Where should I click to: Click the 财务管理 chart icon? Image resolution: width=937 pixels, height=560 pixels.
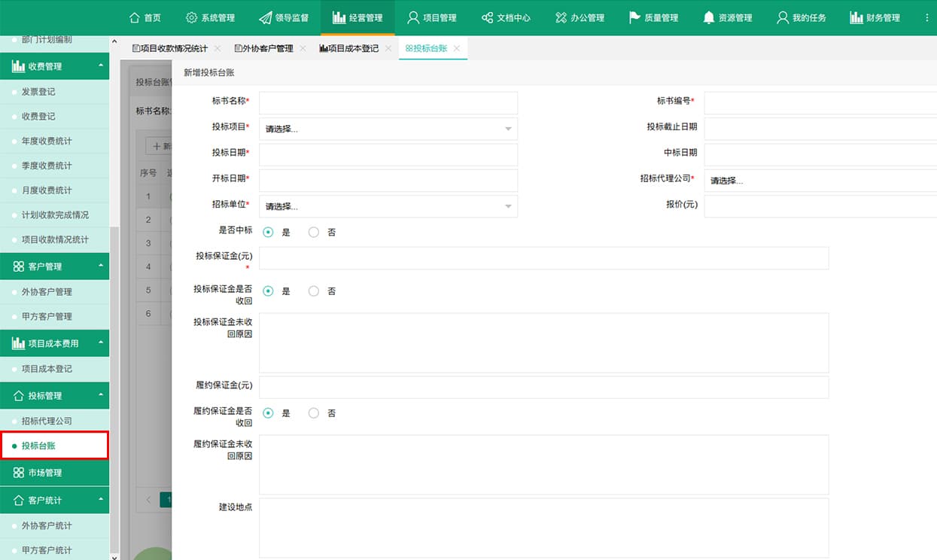point(856,17)
